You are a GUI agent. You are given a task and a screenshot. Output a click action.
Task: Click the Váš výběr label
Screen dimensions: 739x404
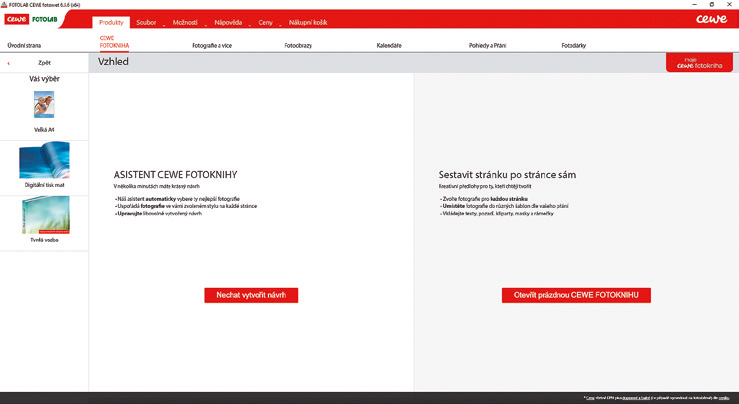pos(44,79)
